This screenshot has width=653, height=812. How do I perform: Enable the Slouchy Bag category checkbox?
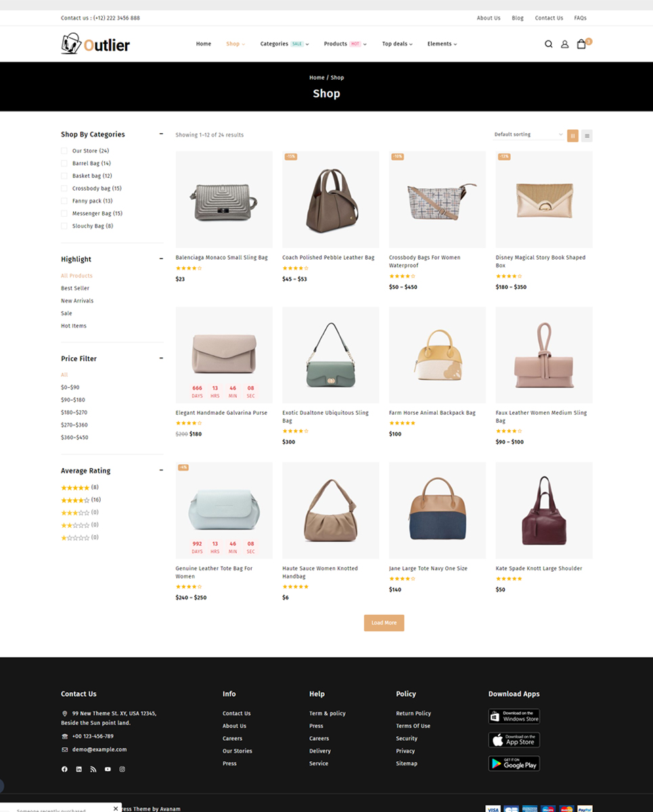coord(64,226)
